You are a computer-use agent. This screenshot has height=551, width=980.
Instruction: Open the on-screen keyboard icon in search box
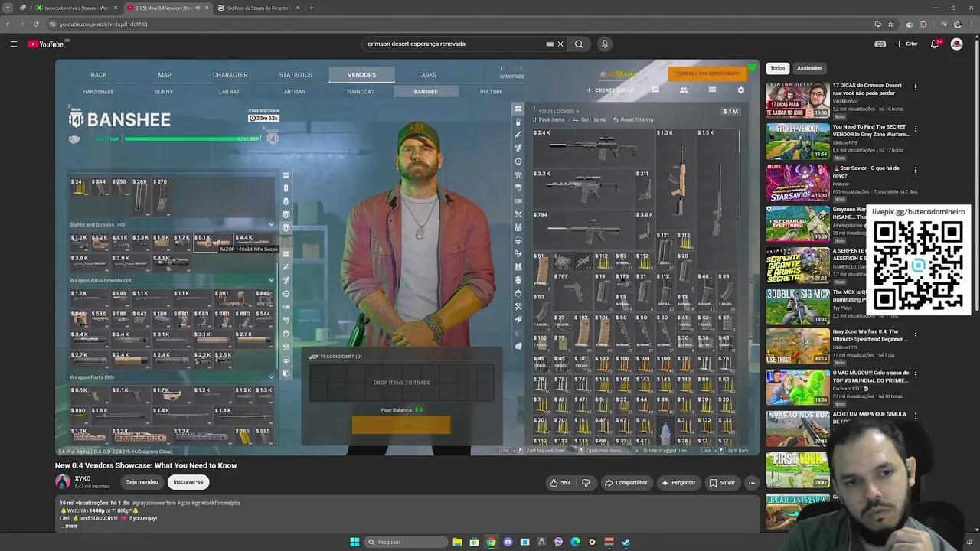tap(550, 44)
